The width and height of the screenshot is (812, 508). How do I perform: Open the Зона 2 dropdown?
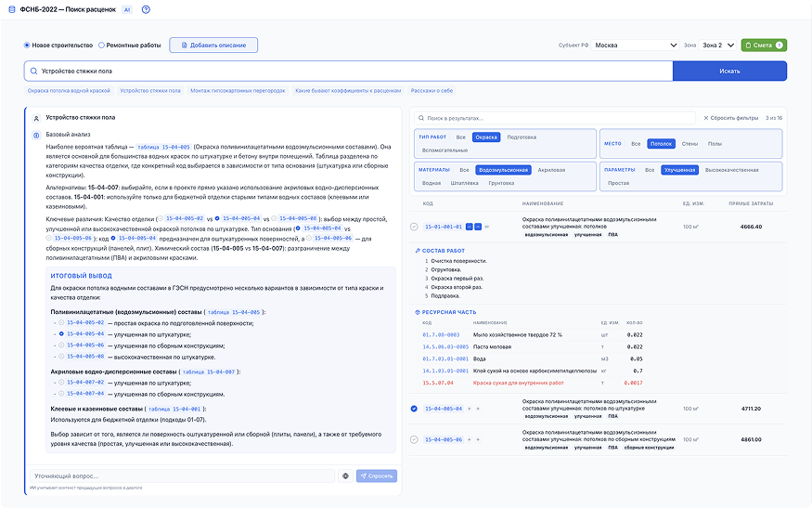(x=717, y=46)
